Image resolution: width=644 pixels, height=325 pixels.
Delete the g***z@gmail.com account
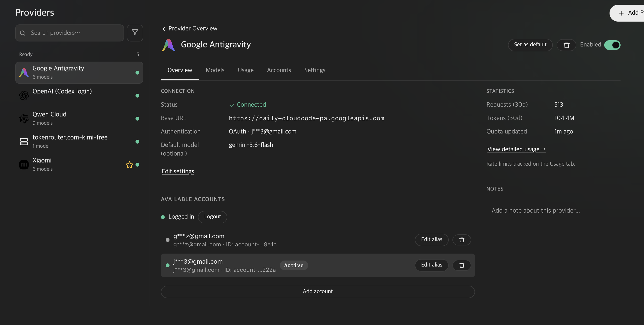(x=462, y=240)
